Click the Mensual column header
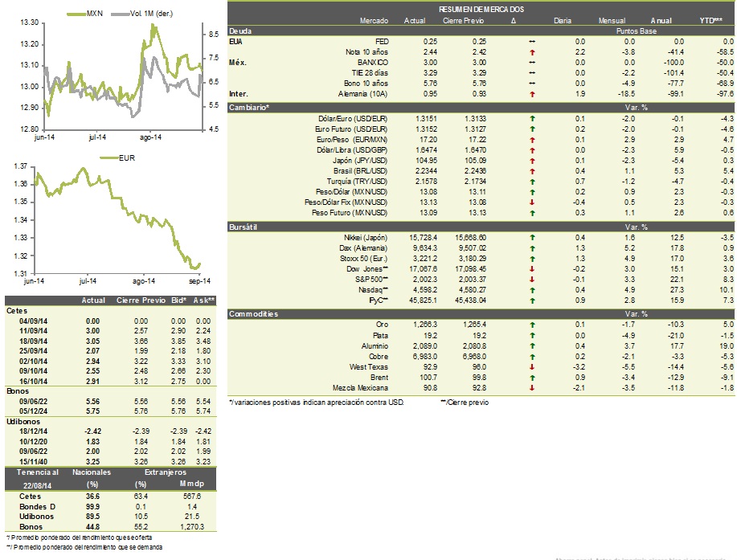The image size is (737, 560). (x=612, y=21)
